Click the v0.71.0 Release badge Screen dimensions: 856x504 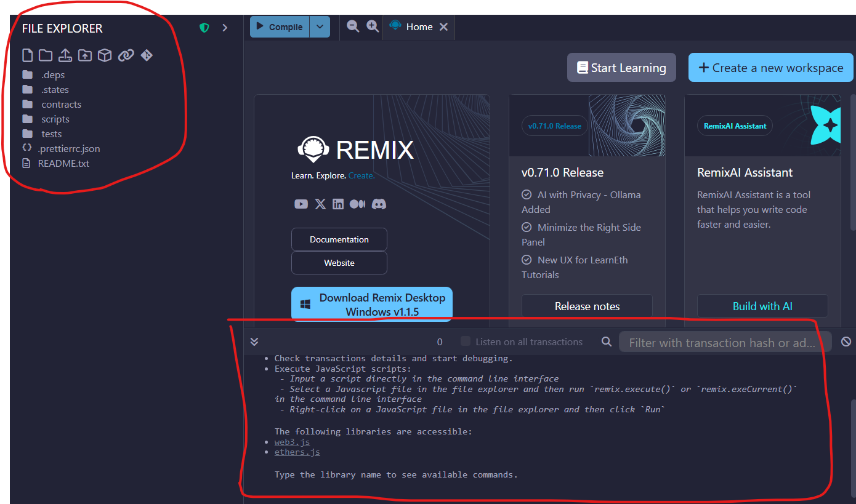(x=555, y=126)
